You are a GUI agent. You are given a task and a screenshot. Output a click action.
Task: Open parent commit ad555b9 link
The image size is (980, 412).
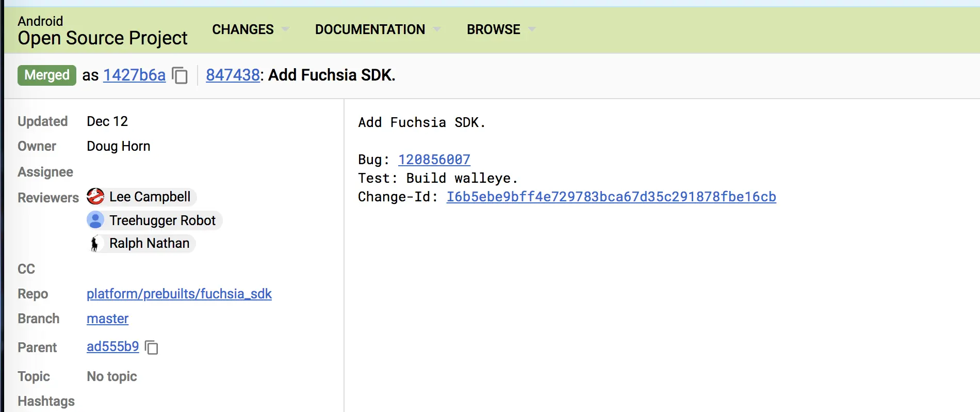[x=112, y=346]
